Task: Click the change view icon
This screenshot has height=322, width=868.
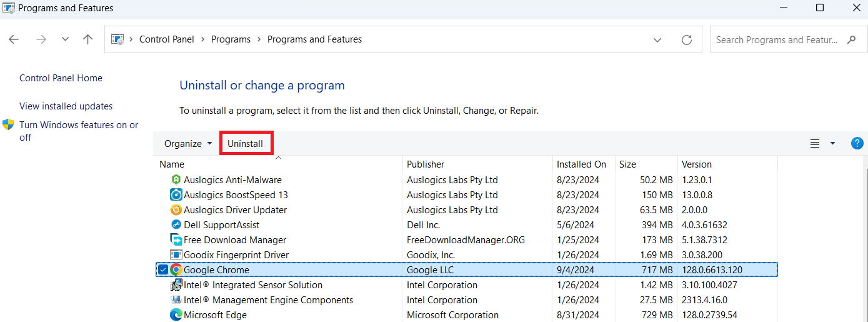Action: pyautogui.click(x=815, y=144)
